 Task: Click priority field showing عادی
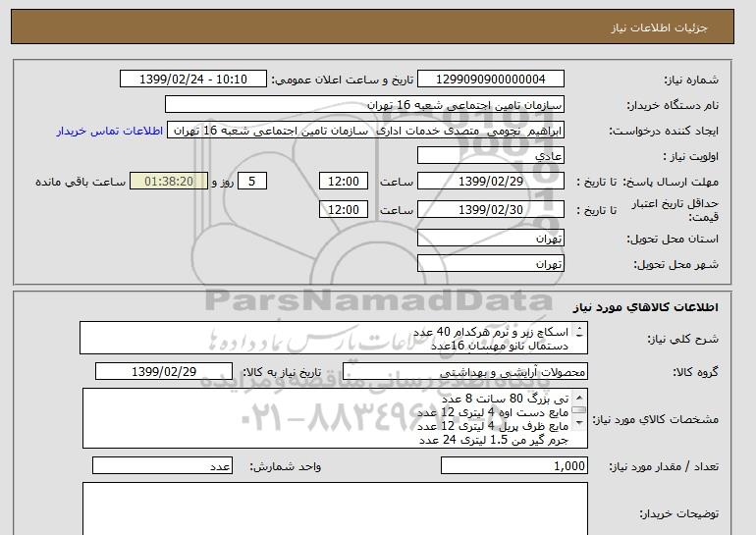point(490,156)
